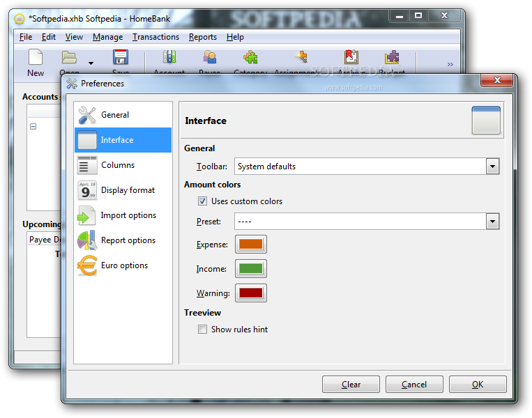Click the Cancel button
The height and width of the screenshot is (418, 532).
click(414, 385)
